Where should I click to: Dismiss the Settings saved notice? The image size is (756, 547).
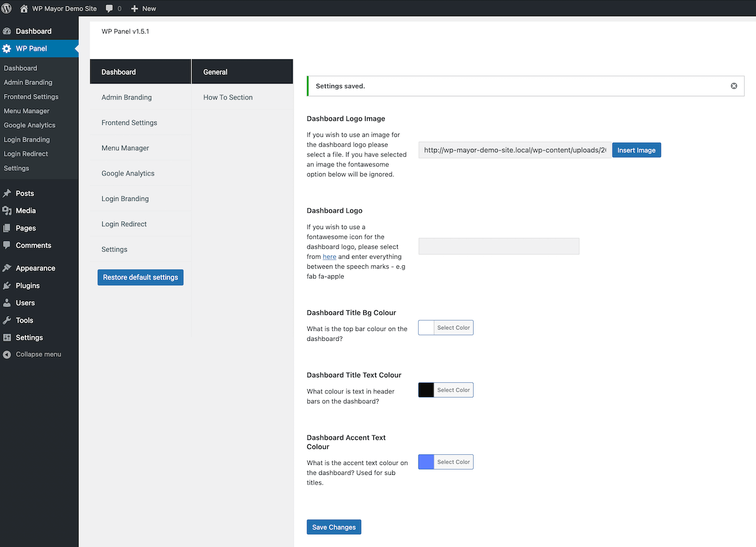pyautogui.click(x=734, y=86)
